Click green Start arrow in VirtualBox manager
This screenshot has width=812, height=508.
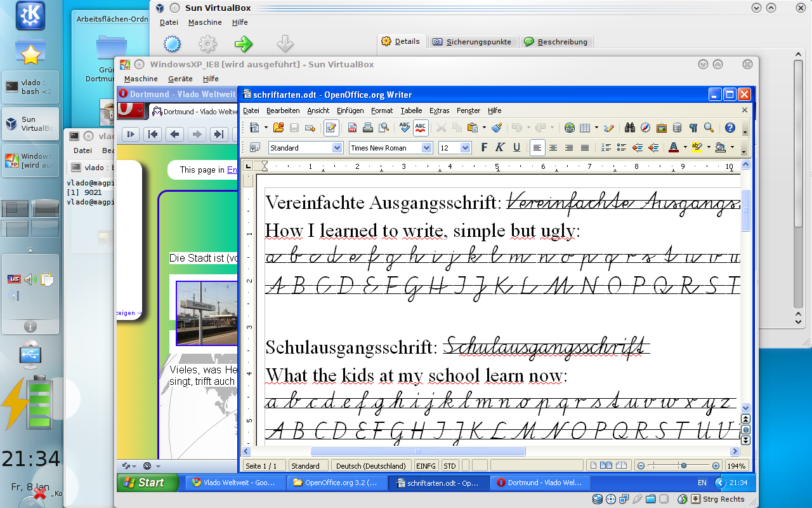click(243, 43)
